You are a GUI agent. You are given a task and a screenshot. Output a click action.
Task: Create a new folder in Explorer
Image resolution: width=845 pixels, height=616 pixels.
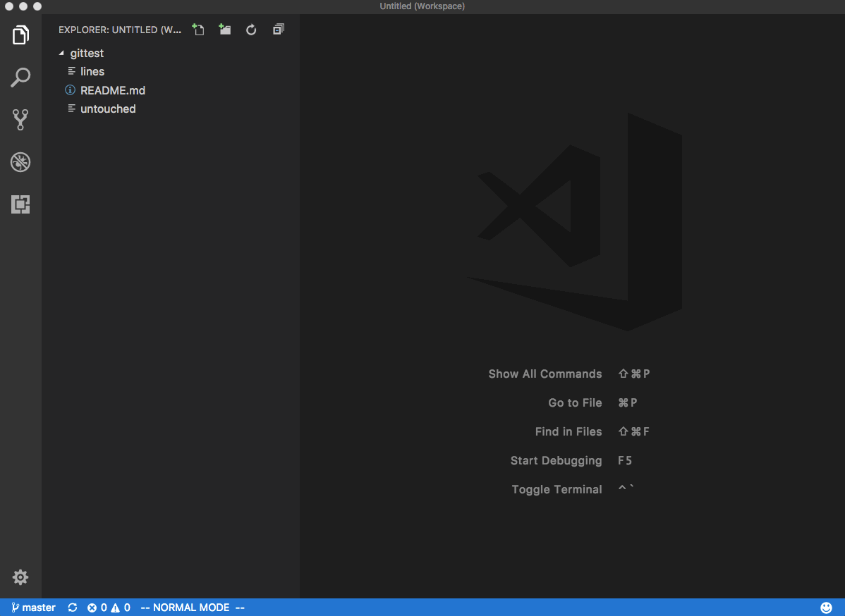pyautogui.click(x=225, y=30)
